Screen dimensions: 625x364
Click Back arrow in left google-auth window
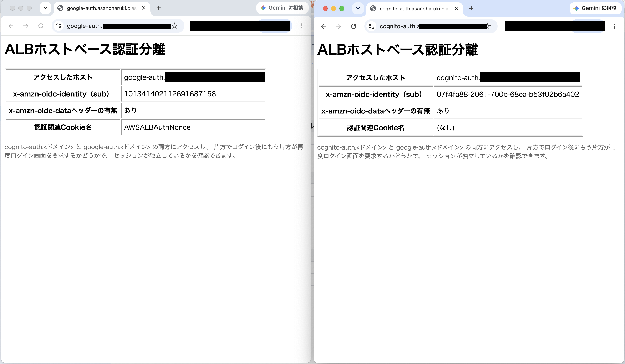pos(11,26)
